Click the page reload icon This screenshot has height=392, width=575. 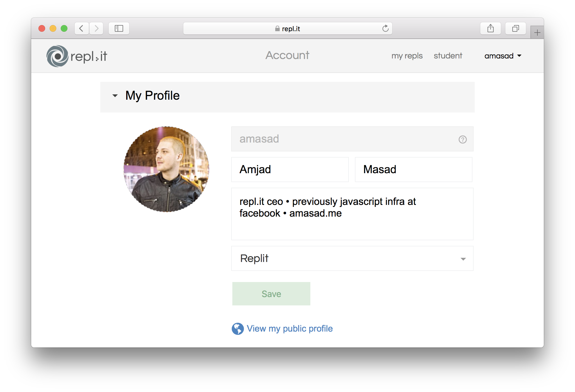click(385, 28)
